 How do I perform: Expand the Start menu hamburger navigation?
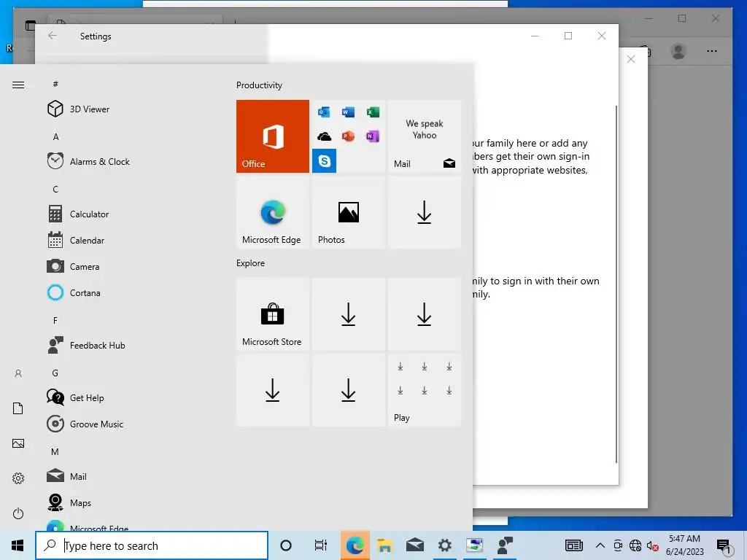click(18, 85)
